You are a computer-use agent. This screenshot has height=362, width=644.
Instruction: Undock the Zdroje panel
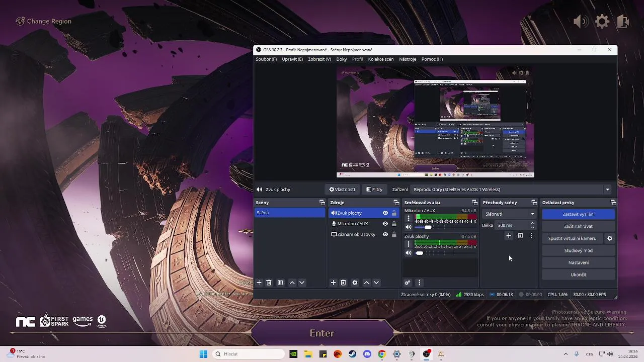396,203
